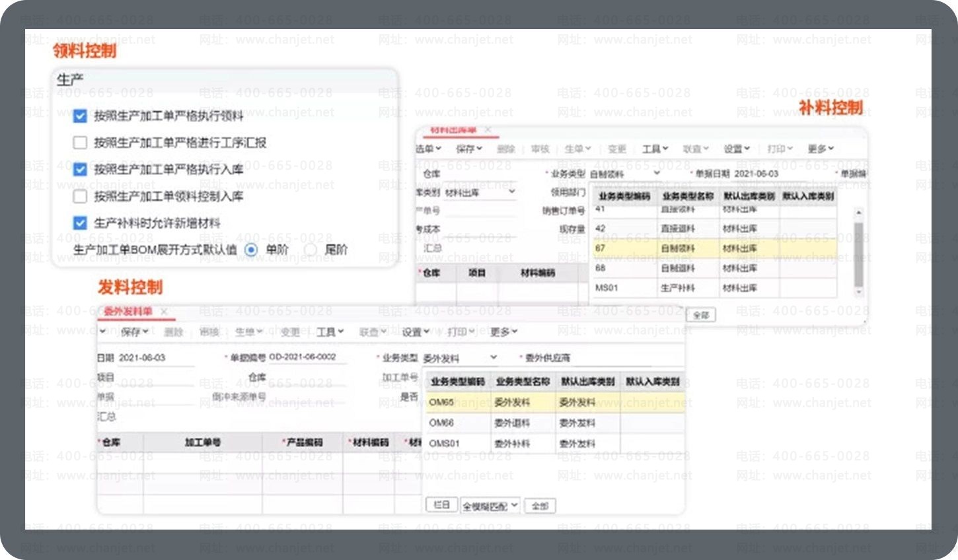This screenshot has width=958, height=560.
Task: Expand 联查 menu in 材料出库单 toolbar
Action: pos(696,149)
